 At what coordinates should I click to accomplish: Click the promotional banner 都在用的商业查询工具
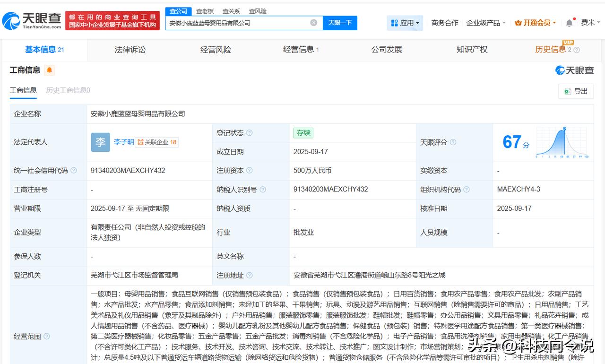coord(112,20)
